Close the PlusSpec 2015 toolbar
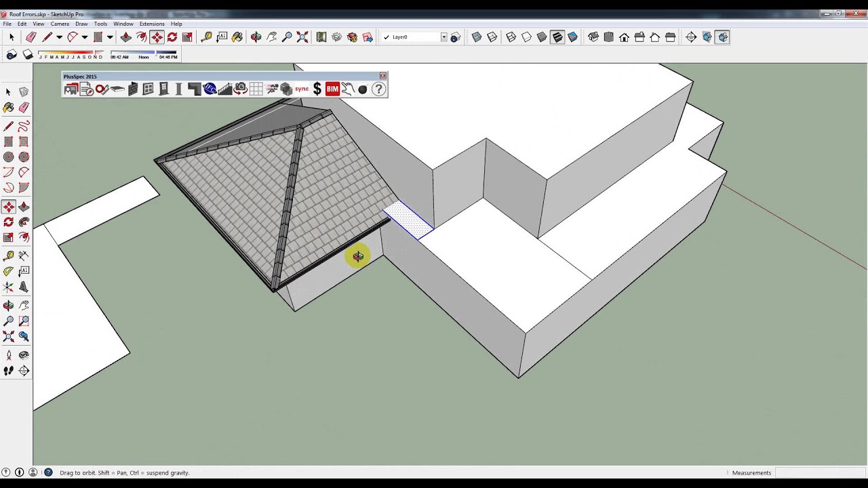868x488 pixels. [382, 76]
